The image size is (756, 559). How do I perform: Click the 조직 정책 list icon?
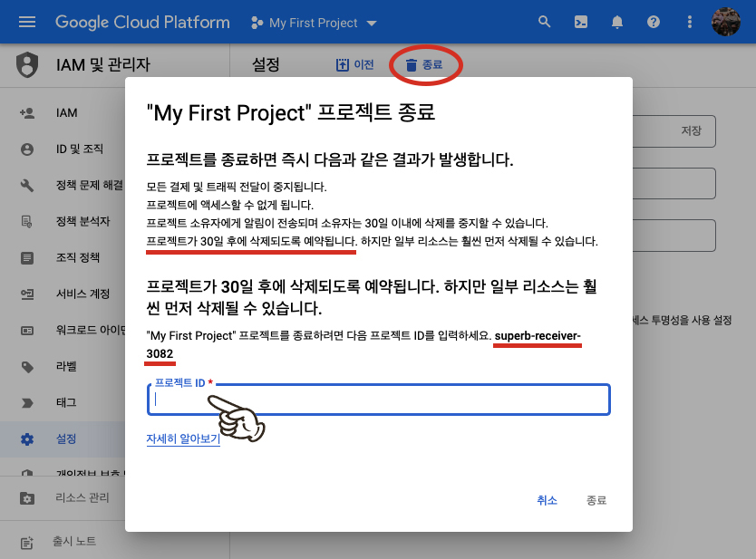(27, 258)
